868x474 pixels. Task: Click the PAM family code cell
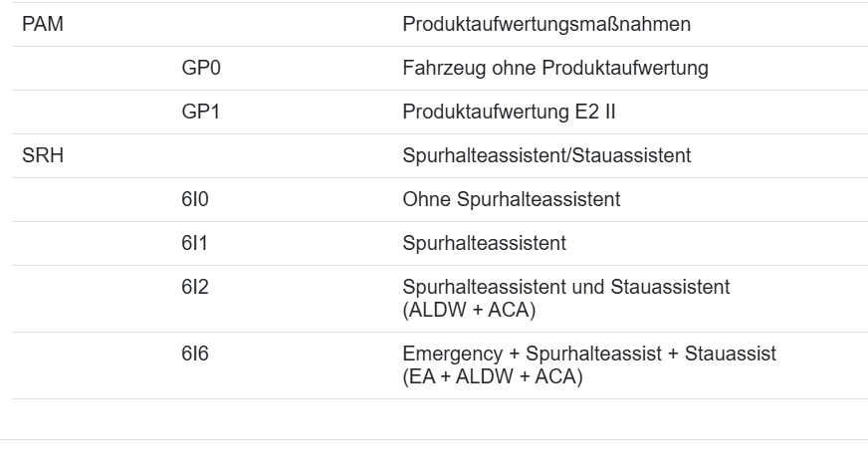37,25
